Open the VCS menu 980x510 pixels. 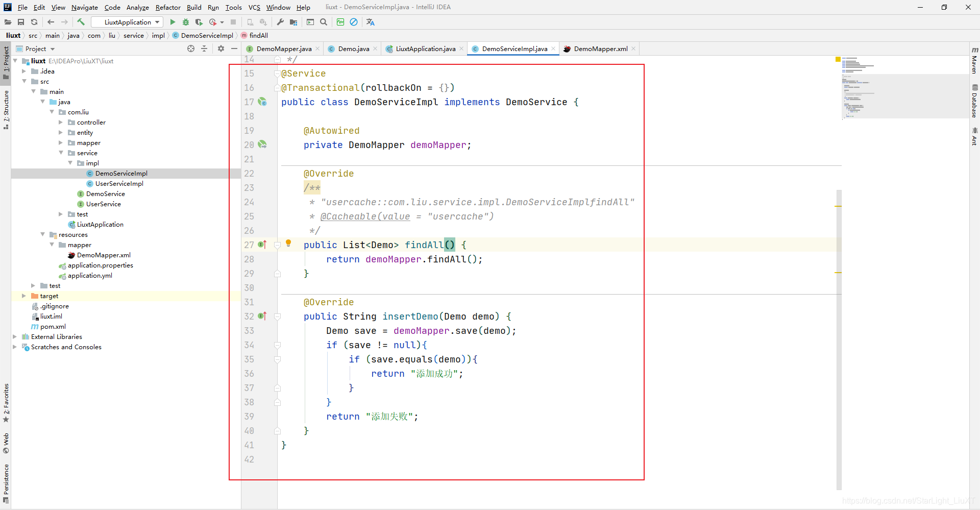(x=254, y=7)
